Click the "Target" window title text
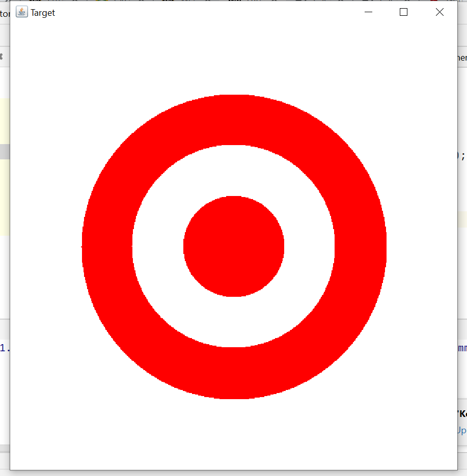The height and width of the screenshot is (476, 467). (43, 13)
